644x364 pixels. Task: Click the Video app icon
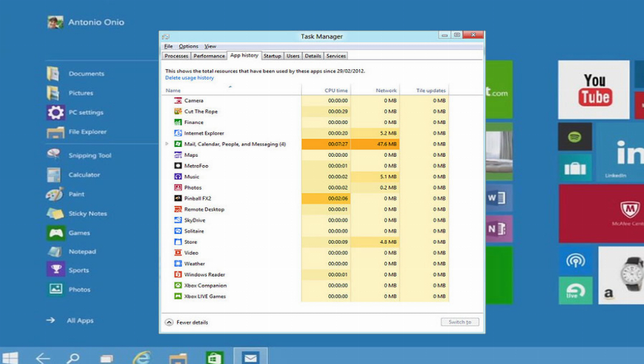(178, 253)
